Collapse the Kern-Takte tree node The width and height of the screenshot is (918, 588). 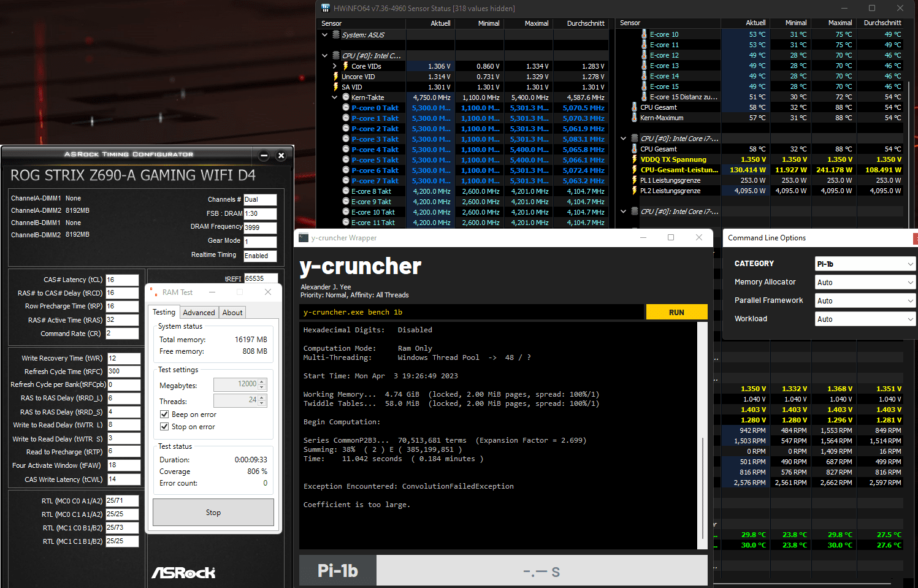coord(335,97)
